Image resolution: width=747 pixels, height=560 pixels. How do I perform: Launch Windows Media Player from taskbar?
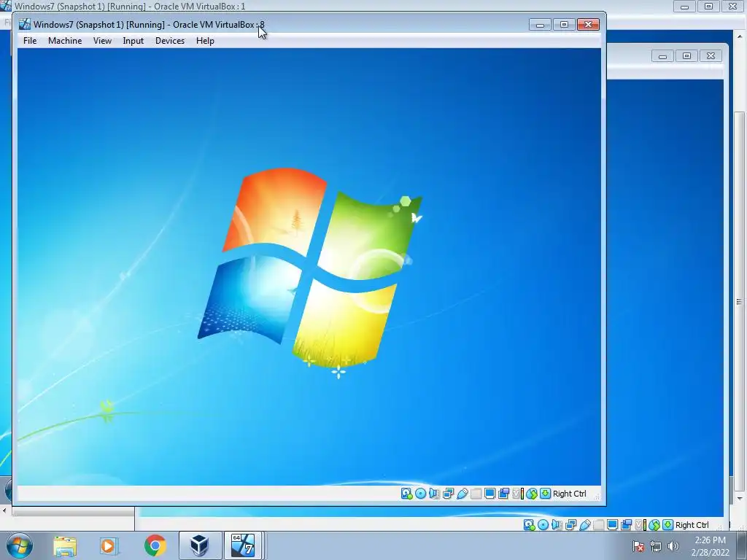(109, 545)
